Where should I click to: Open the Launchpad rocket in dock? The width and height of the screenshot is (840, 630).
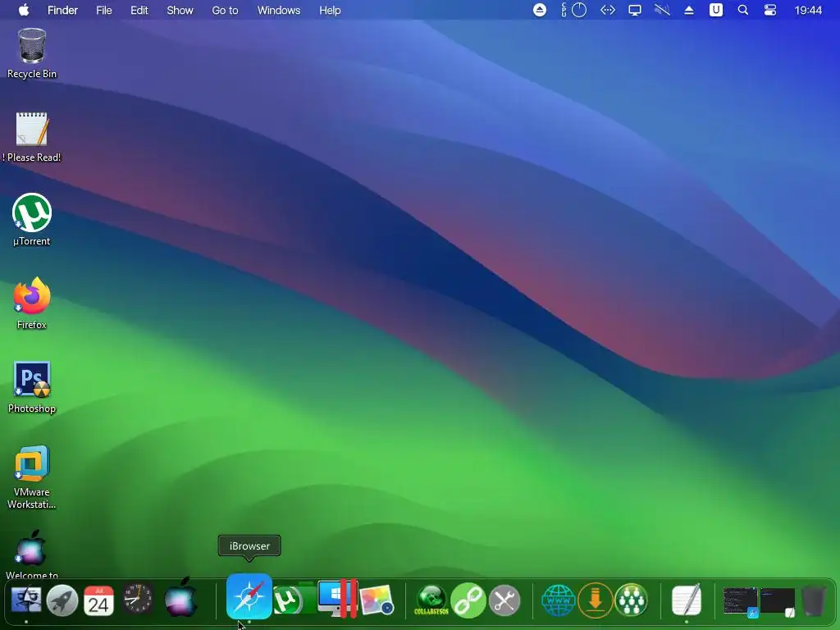point(62,600)
